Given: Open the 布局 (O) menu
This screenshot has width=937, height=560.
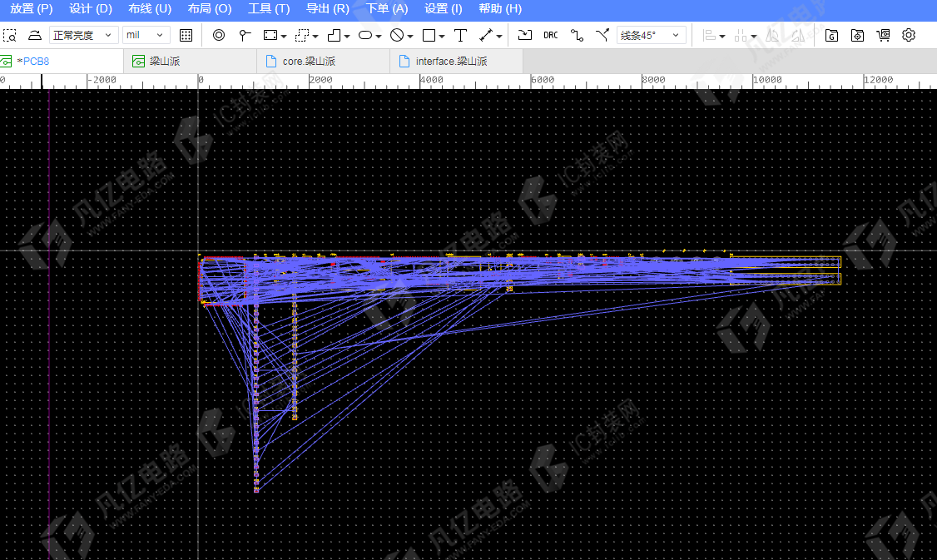Looking at the screenshot, I should (x=209, y=9).
